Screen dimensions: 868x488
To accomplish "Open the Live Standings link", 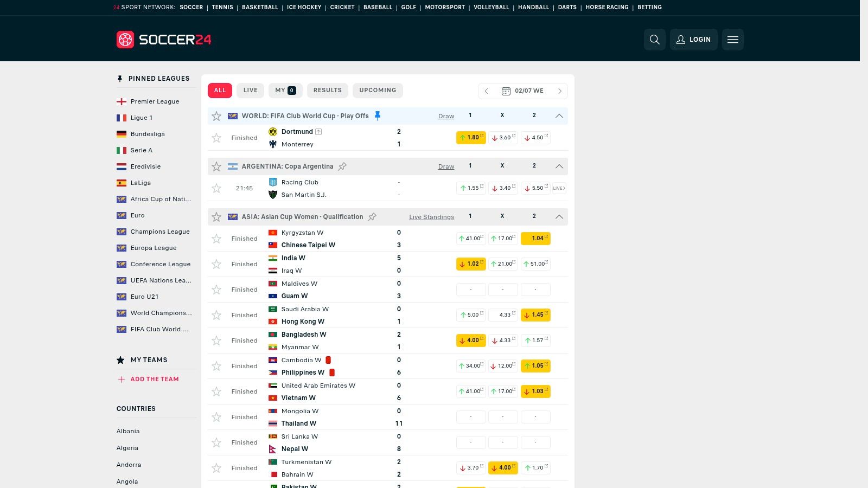I will (431, 216).
